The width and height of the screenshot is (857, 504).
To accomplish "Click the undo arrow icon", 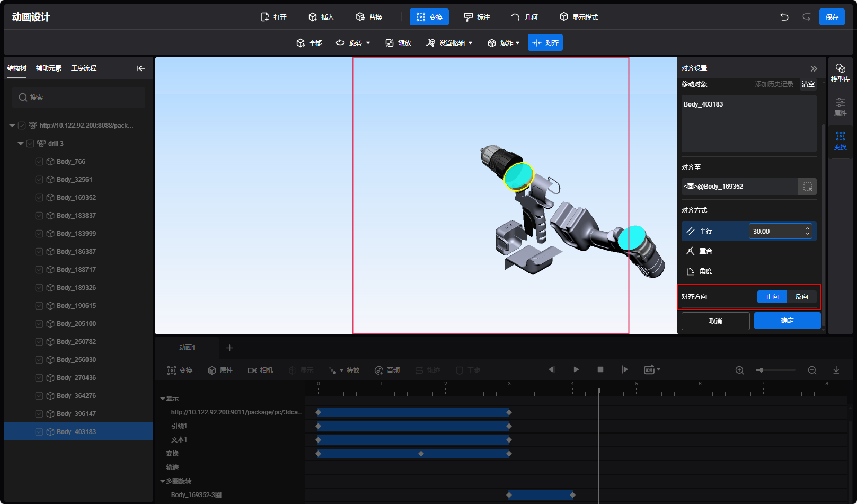I will (784, 17).
